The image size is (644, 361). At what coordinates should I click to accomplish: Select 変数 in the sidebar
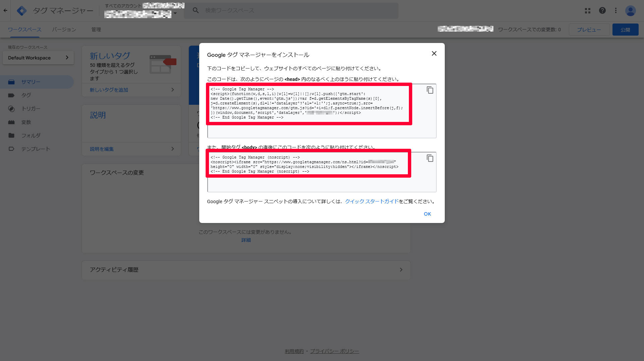[37, 122]
